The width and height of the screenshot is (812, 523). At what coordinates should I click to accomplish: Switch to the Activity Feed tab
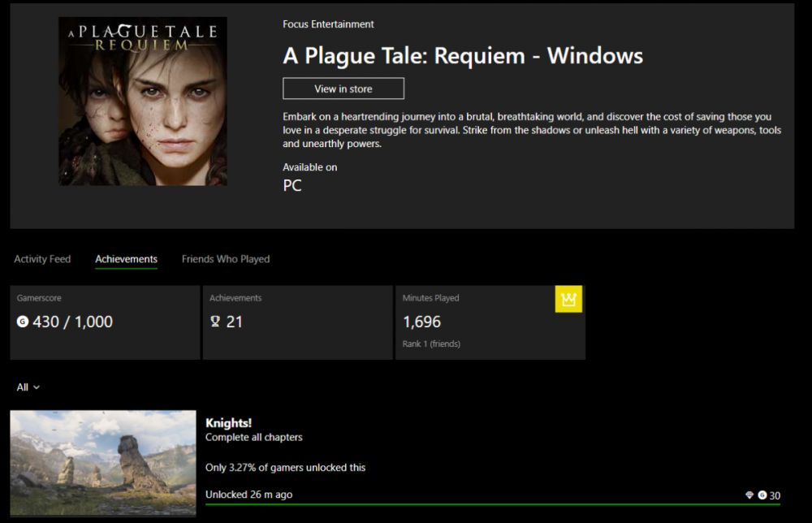click(x=42, y=259)
